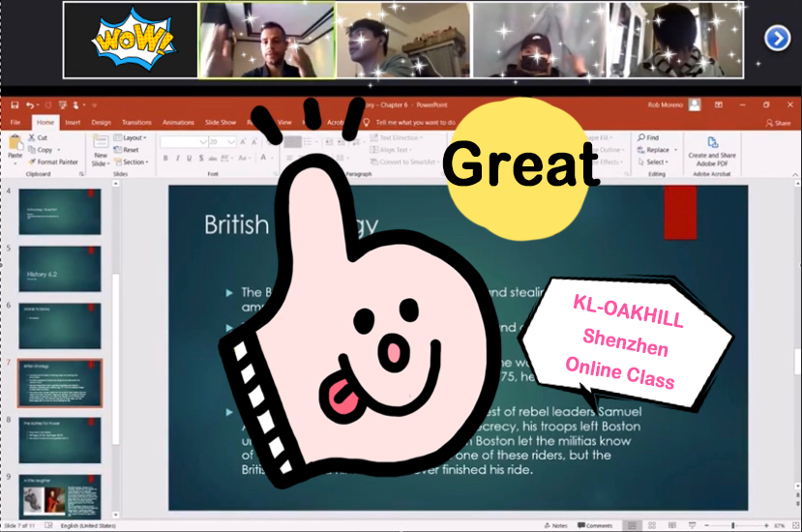This screenshot has width=802, height=532.
Task: Click the New Slide icon
Action: pos(101,141)
